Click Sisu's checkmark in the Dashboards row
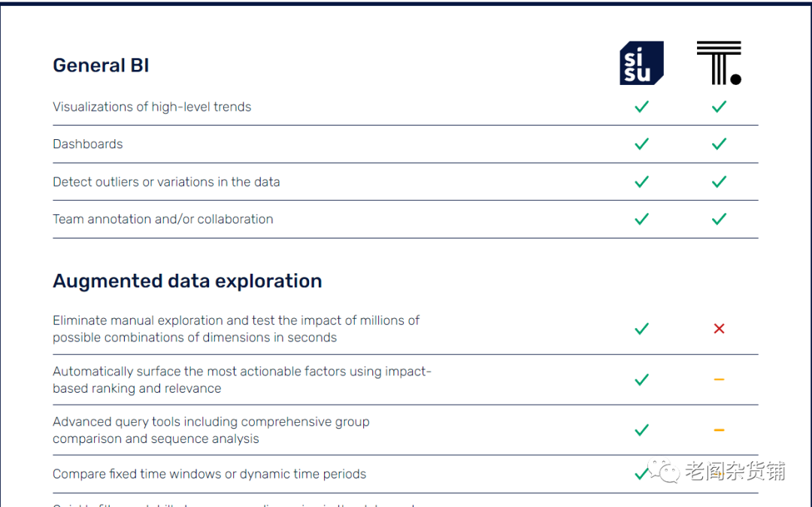The width and height of the screenshot is (812, 507). (641, 144)
